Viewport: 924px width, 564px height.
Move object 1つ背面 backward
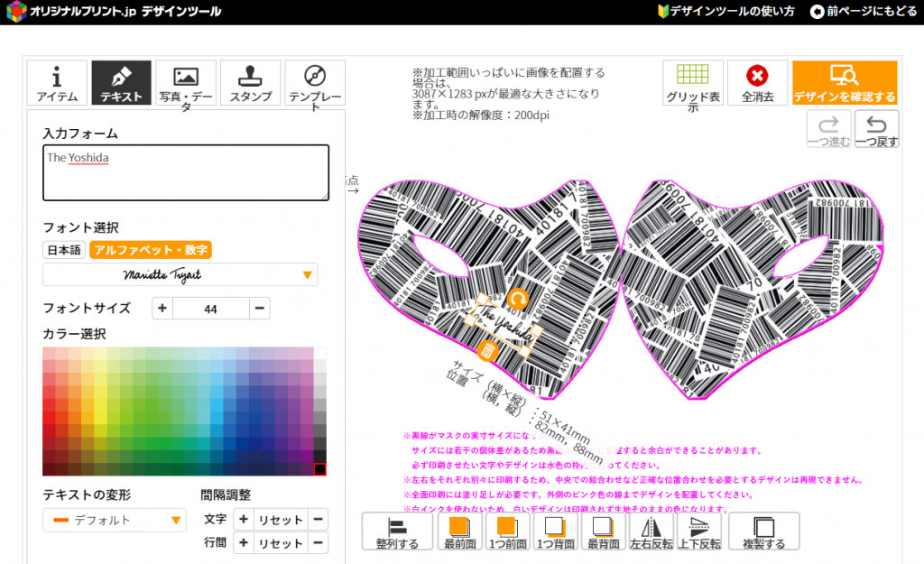pyautogui.click(x=556, y=532)
